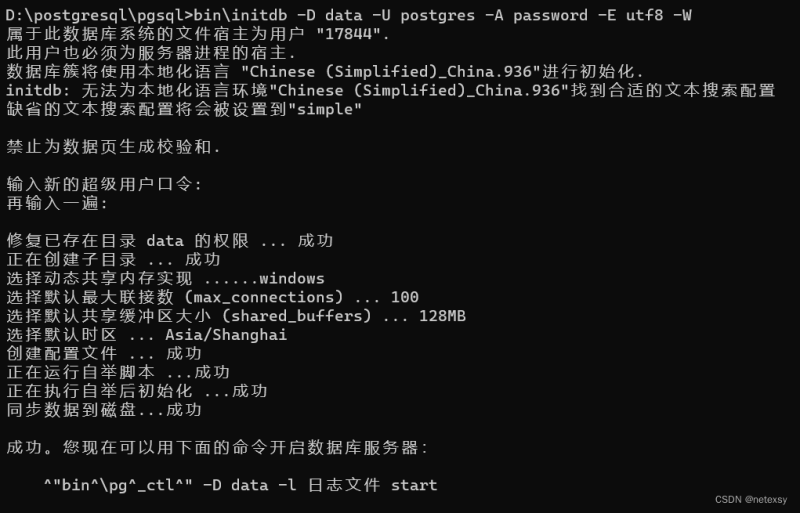
Task: Click the 修复已存在目录 data 的权限 line
Action: pos(169,240)
